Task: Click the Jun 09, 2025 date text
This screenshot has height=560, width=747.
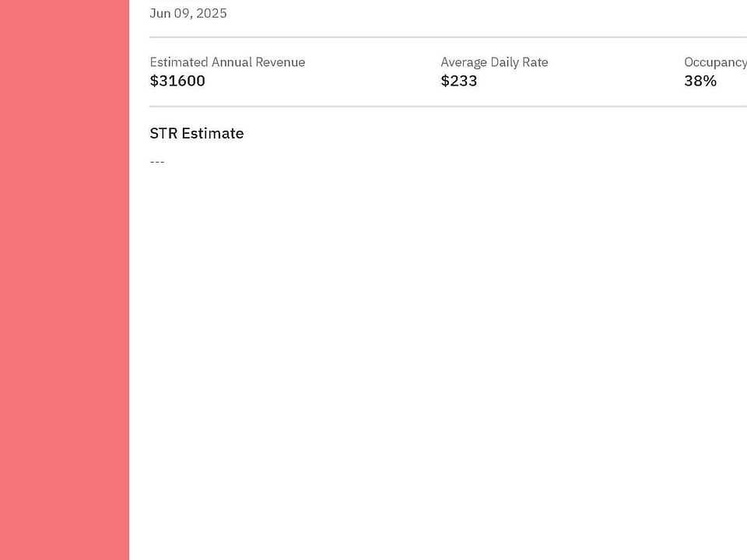Action: click(x=188, y=13)
